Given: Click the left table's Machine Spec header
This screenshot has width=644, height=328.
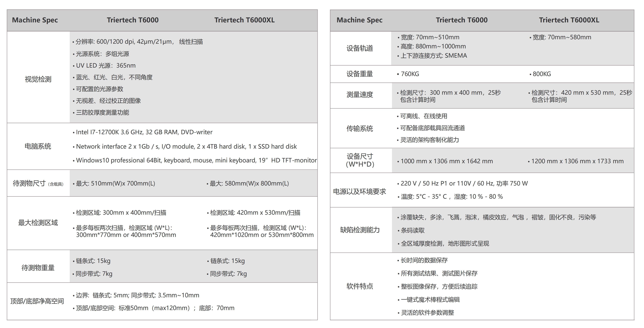Looking at the screenshot, I should 35,20.
